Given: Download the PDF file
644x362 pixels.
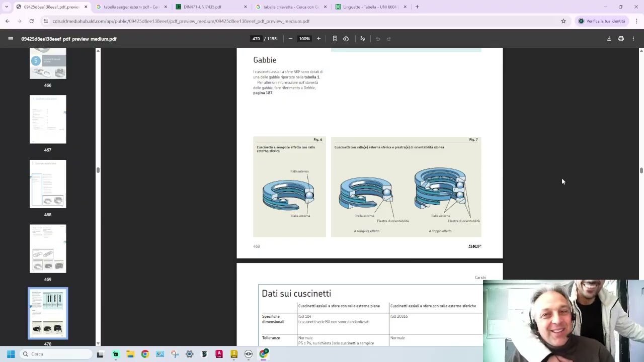Looking at the screenshot, I should [609, 39].
